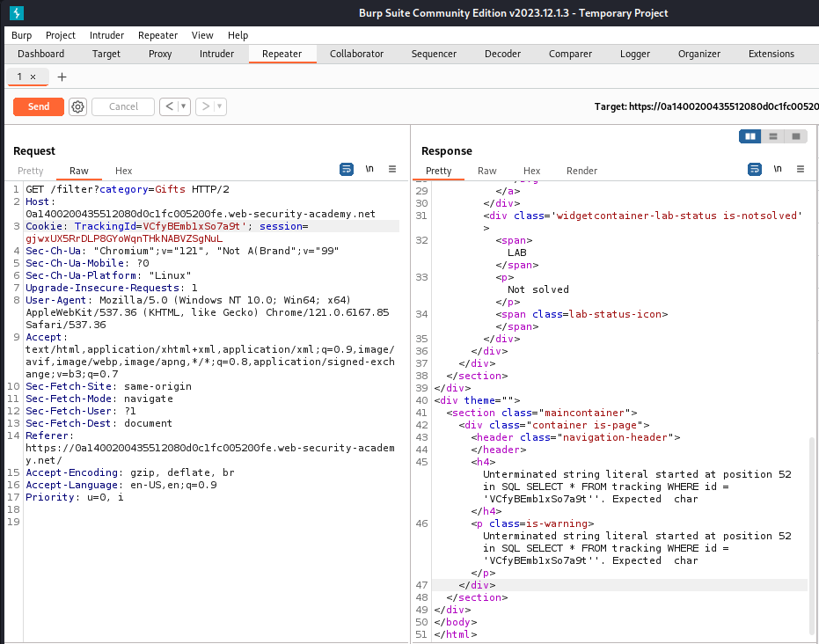Open the Project menu
This screenshot has width=819, height=644.
[x=61, y=35]
